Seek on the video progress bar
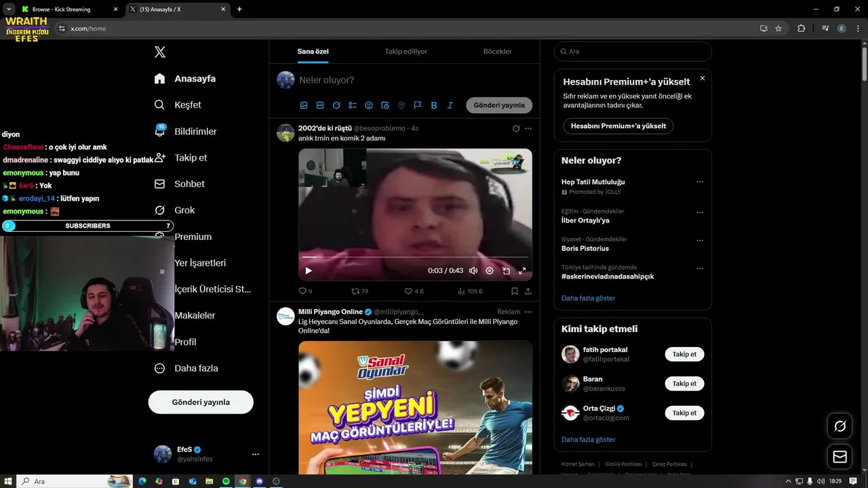Screen dimensions: 868x488 pos(415,257)
